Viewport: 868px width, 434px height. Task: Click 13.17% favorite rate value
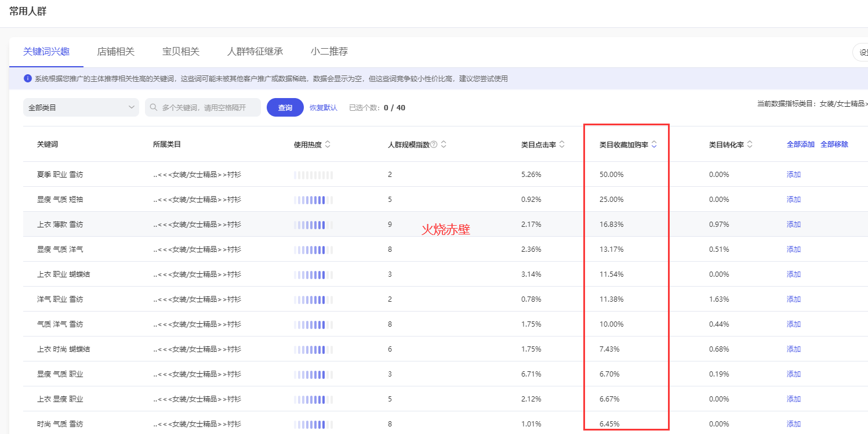(x=611, y=249)
